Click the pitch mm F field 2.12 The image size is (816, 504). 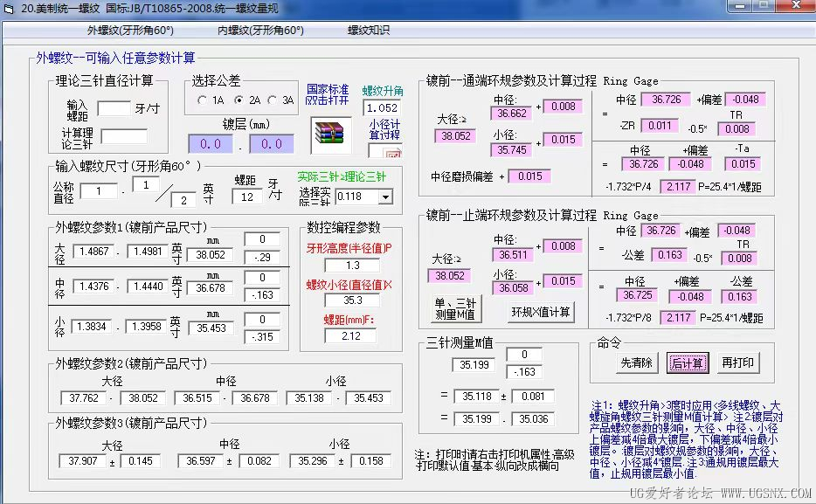pyautogui.click(x=350, y=336)
